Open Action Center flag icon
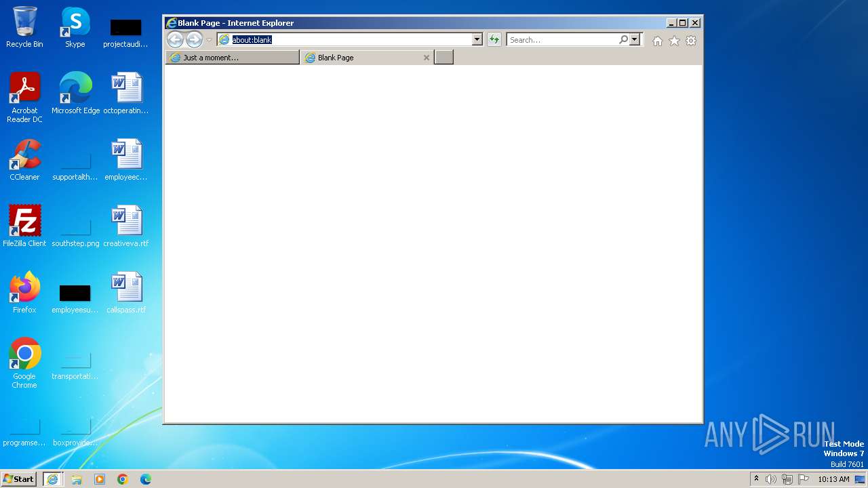The height and width of the screenshot is (488, 868). click(804, 479)
